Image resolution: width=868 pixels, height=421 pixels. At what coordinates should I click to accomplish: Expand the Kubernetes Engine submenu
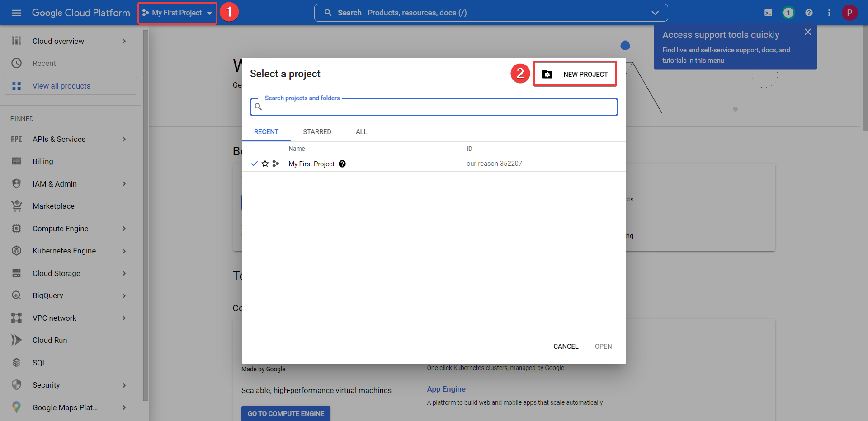[x=124, y=251]
